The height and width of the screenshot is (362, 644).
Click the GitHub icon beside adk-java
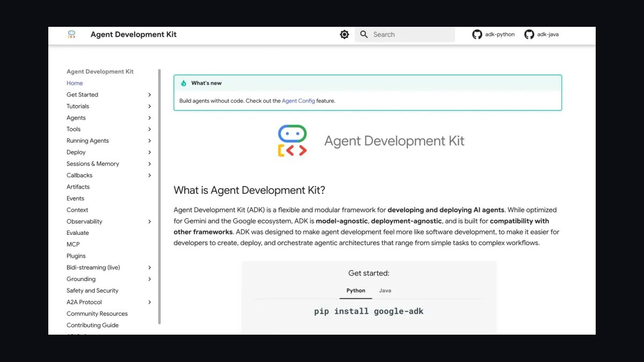[529, 34]
